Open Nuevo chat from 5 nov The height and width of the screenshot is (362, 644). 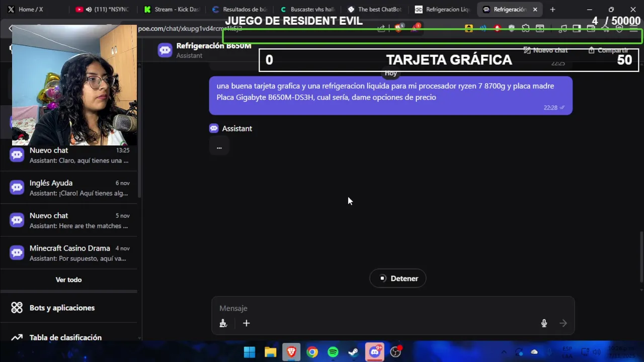[x=69, y=220]
